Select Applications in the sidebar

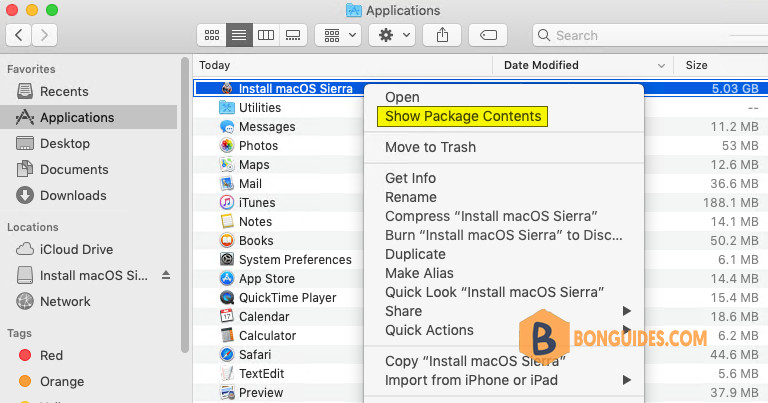[x=88, y=118]
